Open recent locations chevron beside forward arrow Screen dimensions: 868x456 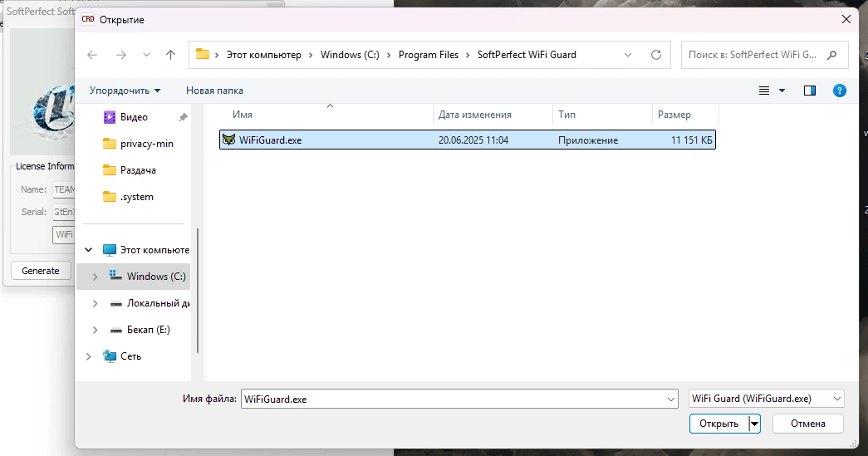point(146,55)
